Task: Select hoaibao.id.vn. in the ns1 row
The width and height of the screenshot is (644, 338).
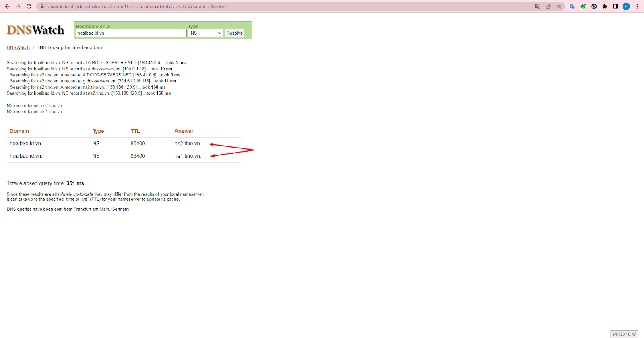Action: [26, 156]
